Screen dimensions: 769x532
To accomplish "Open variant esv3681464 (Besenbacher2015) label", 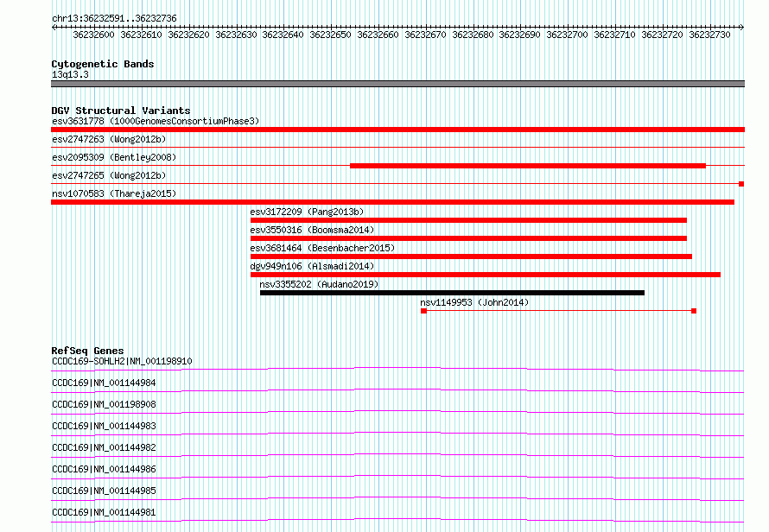I will coord(322,248).
